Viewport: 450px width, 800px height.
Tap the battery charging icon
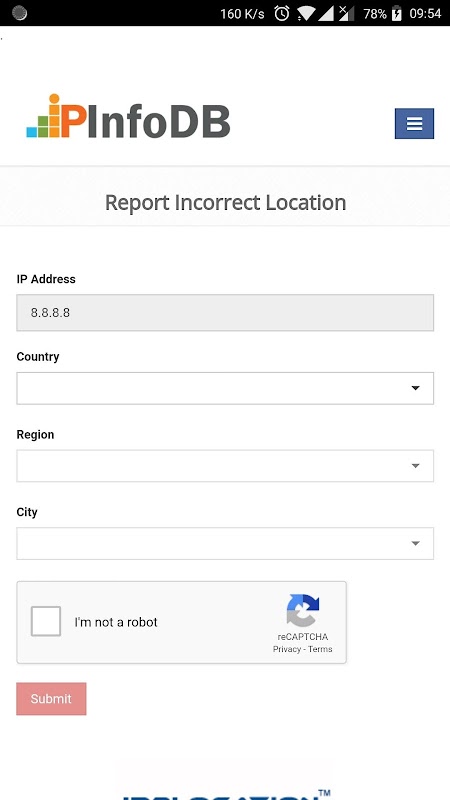(396, 14)
